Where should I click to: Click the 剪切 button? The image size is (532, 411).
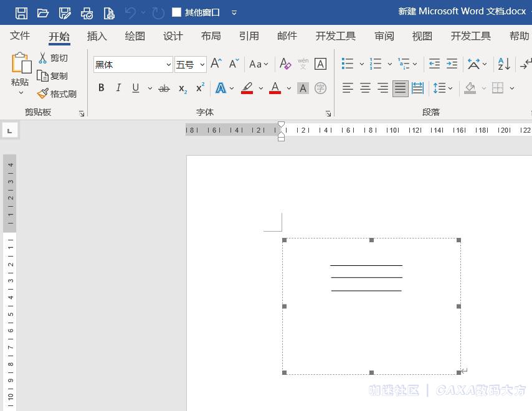[54, 58]
